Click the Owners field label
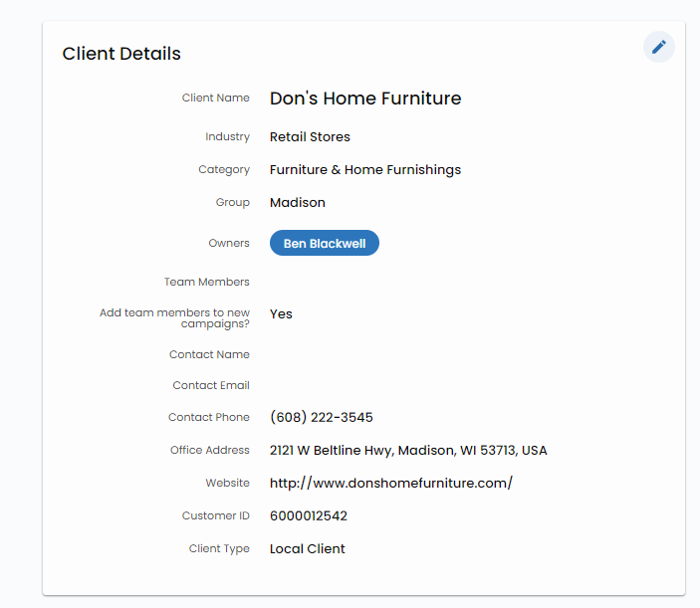Screen dimensions: 700x608 pyautogui.click(x=228, y=244)
